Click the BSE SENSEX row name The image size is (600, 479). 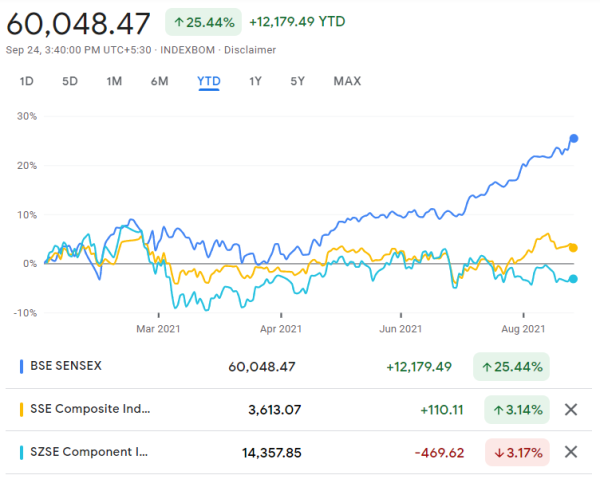point(66,366)
